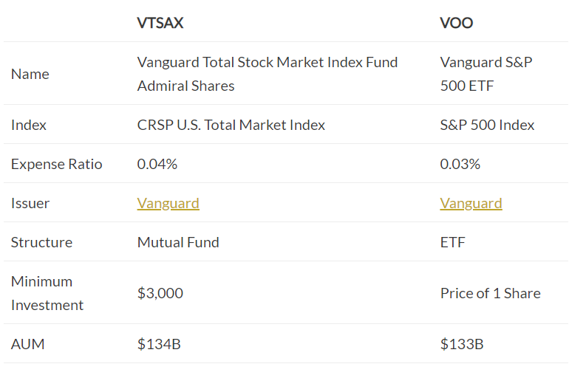Select the VTSAX column header

(x=160, y=23)
